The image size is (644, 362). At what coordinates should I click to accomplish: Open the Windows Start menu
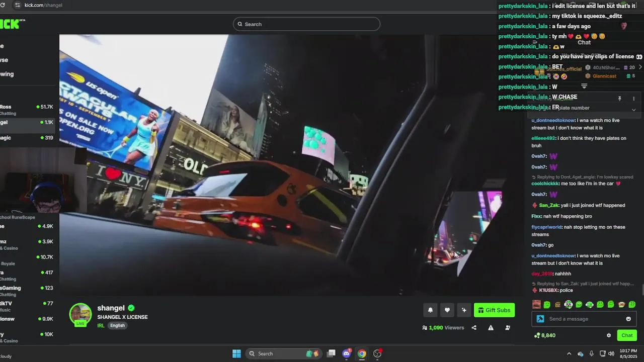pyautogui.click(x=236, y=353)
